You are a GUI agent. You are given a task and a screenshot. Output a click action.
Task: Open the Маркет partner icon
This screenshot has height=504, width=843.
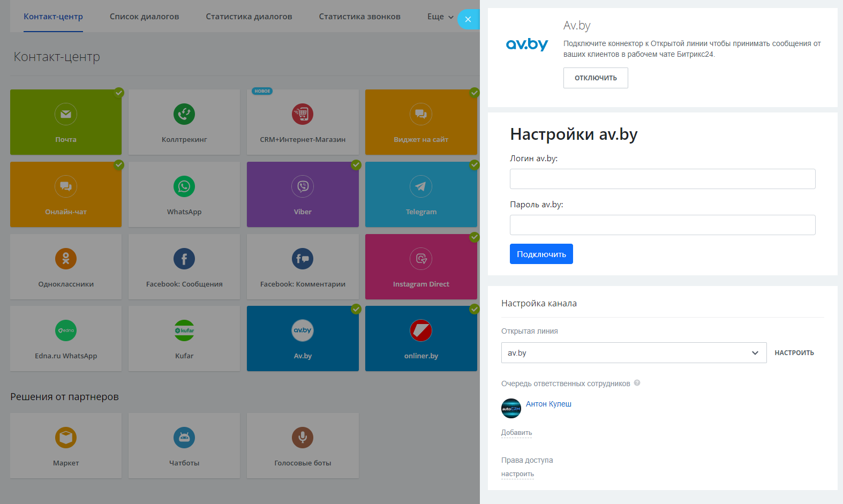click(66, 438)
